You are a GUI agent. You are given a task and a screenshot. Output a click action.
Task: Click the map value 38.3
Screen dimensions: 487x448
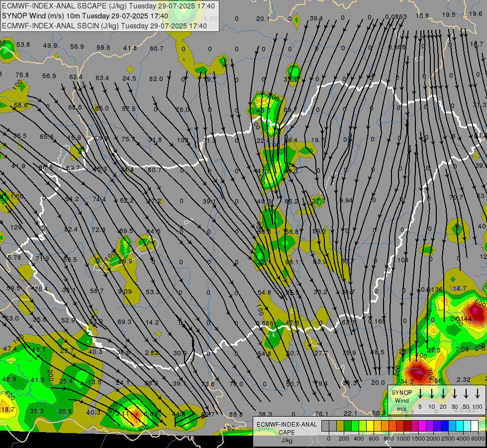265,415
